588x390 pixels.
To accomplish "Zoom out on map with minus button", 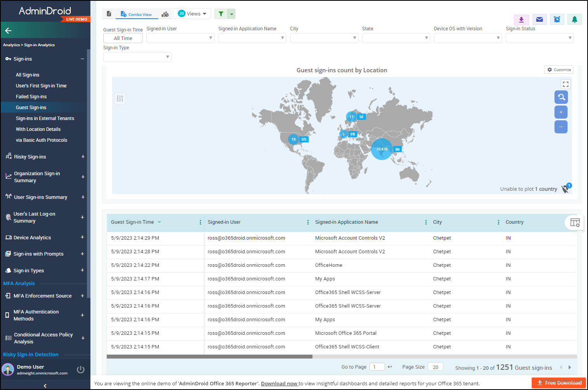I will pyautogui.click(x=561, y=127).
